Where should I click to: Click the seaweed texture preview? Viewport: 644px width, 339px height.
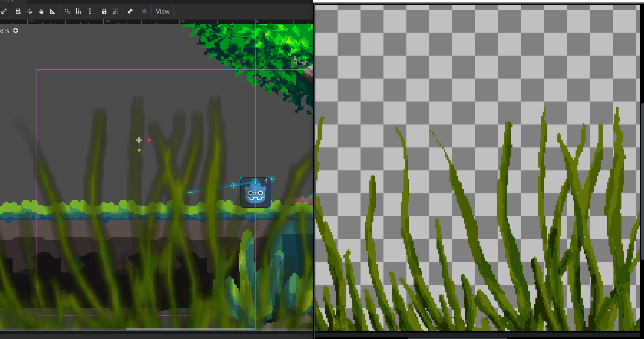click(477, 168)
